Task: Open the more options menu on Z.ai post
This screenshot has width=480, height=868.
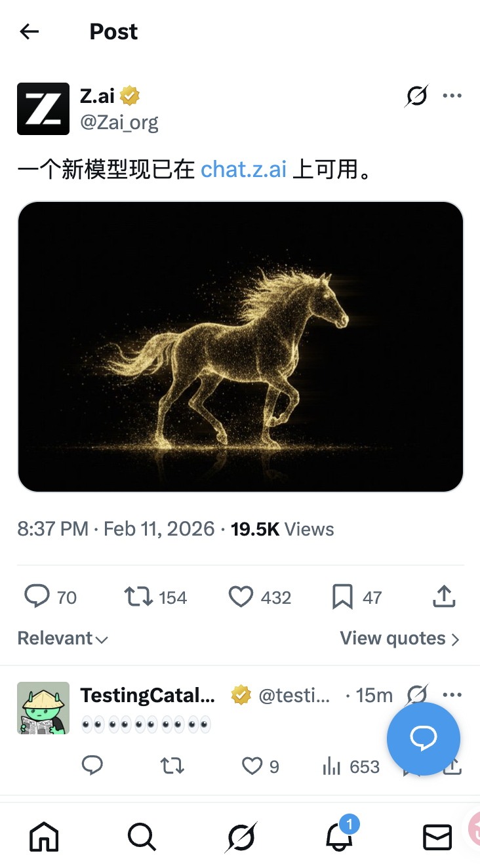Action: click(452, 96)
